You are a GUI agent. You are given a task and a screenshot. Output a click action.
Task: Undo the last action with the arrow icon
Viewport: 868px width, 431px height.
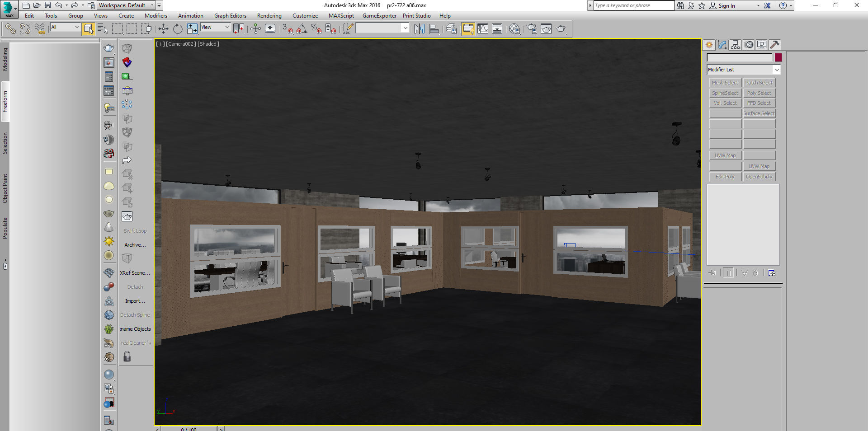(x=59, y=5)
